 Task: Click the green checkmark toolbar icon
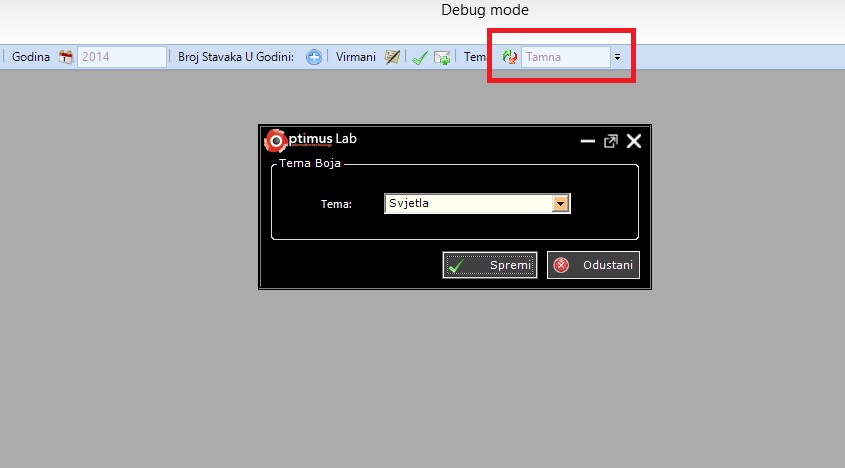pyautogui.click(x=420, y=58)
